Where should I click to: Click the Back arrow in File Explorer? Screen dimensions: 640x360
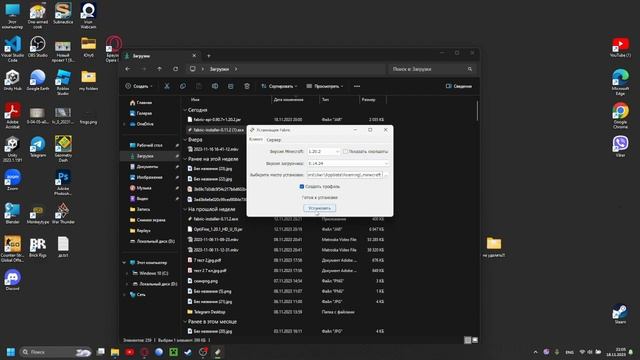coord(128,69)
